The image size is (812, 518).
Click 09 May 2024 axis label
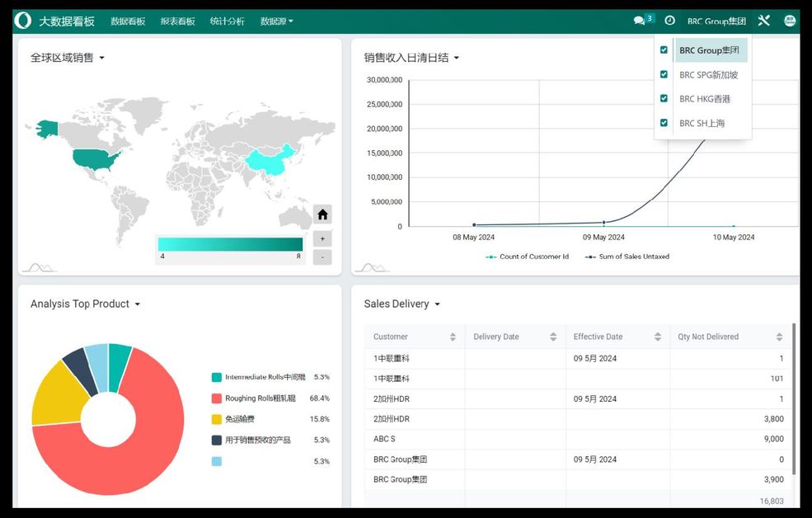point(603,238)
